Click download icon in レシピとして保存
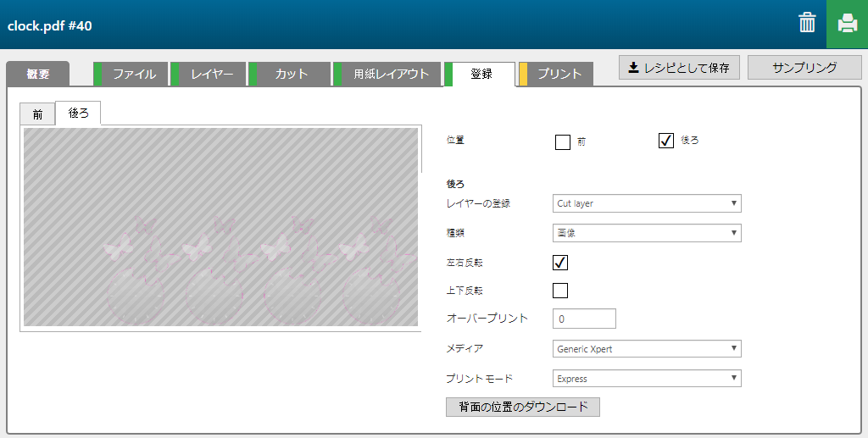Image resolution: width=868 pixels, height=438 pixels. click(x=632, y=68)
